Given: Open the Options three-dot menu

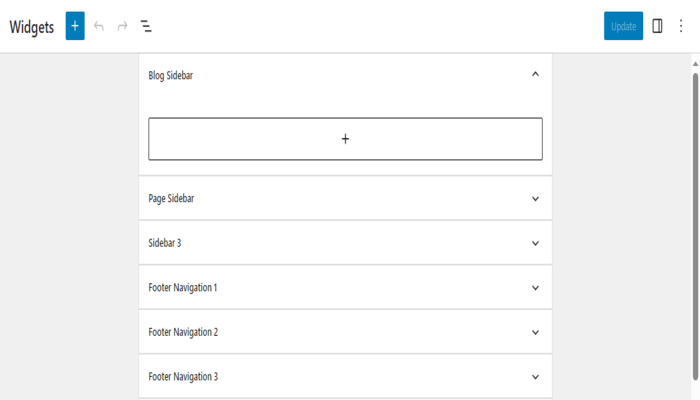Looking at the screenshot, I should pos(680,26).
